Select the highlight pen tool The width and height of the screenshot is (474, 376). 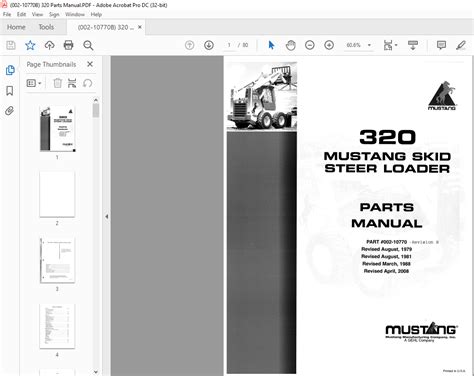pyautogui.click(x=461, y=45)
